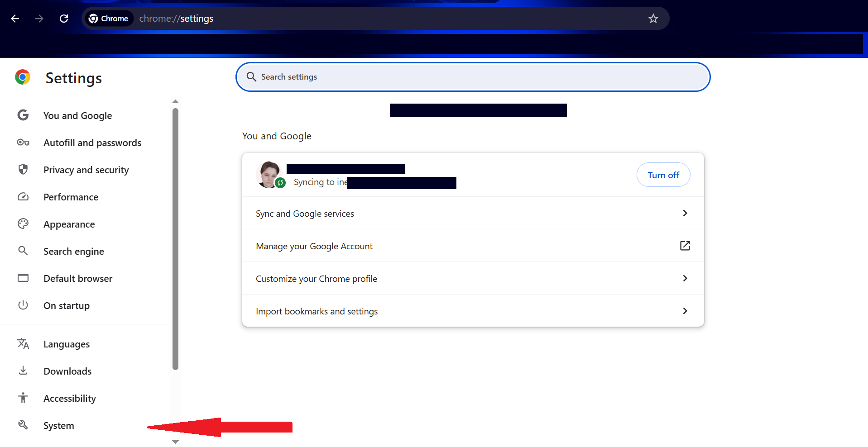Click the Privacy and security shield icon
The height and width of the screenshot is (447, 868).
coord(23,170)
